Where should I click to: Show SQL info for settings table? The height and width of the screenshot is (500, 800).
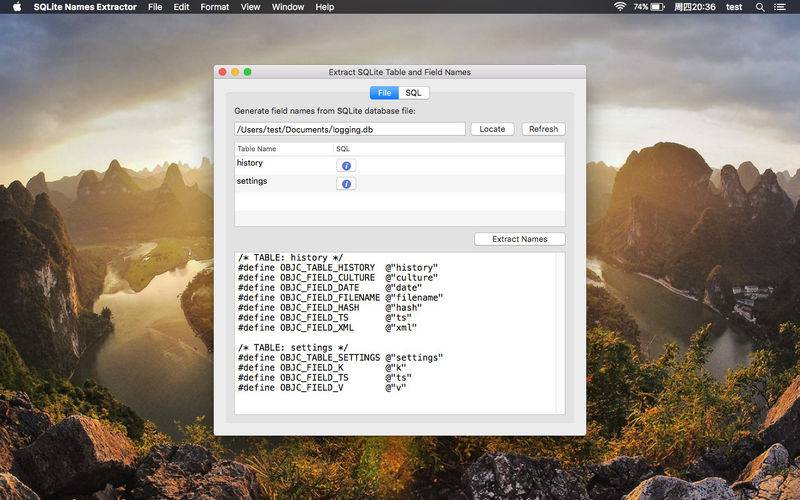pyautogui.click(x=346, y=184)
